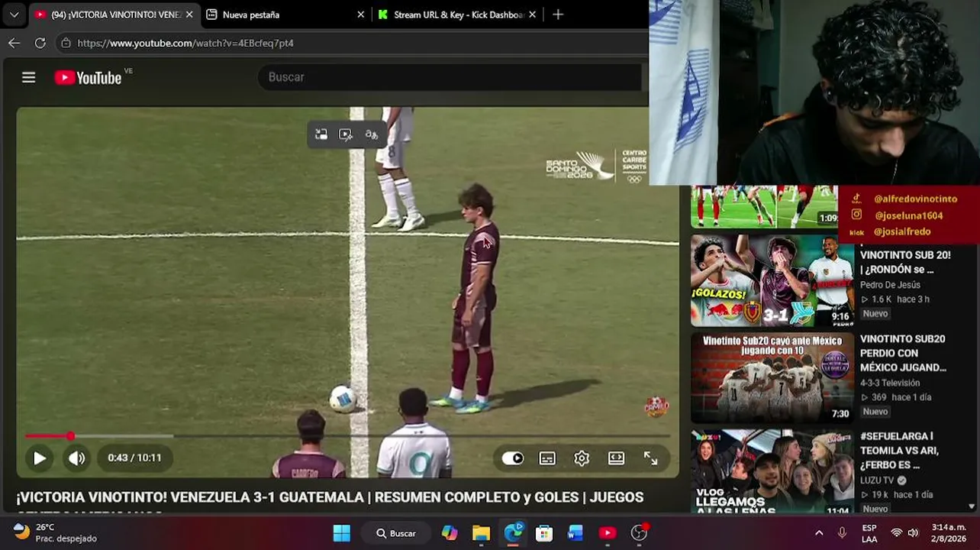Click the microphone icon in system tray

(842, 533)
